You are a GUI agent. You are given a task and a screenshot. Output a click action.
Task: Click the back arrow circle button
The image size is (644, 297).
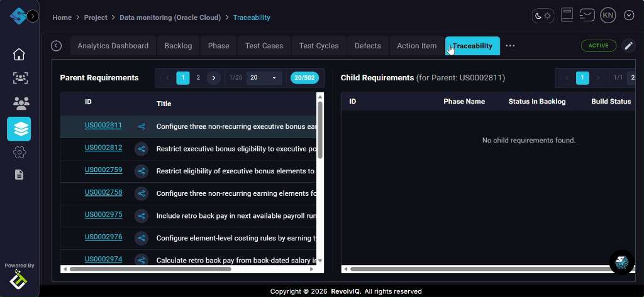click(x=56, y=46)
